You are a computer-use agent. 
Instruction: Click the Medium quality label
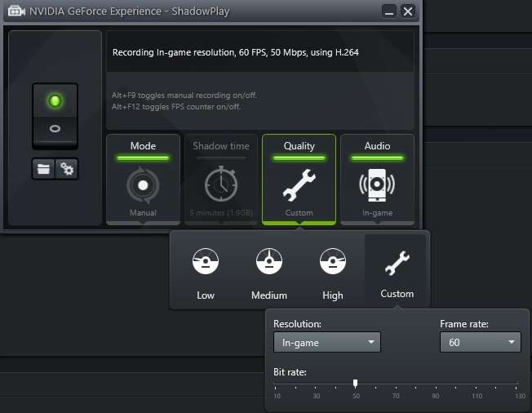point(269,295)
